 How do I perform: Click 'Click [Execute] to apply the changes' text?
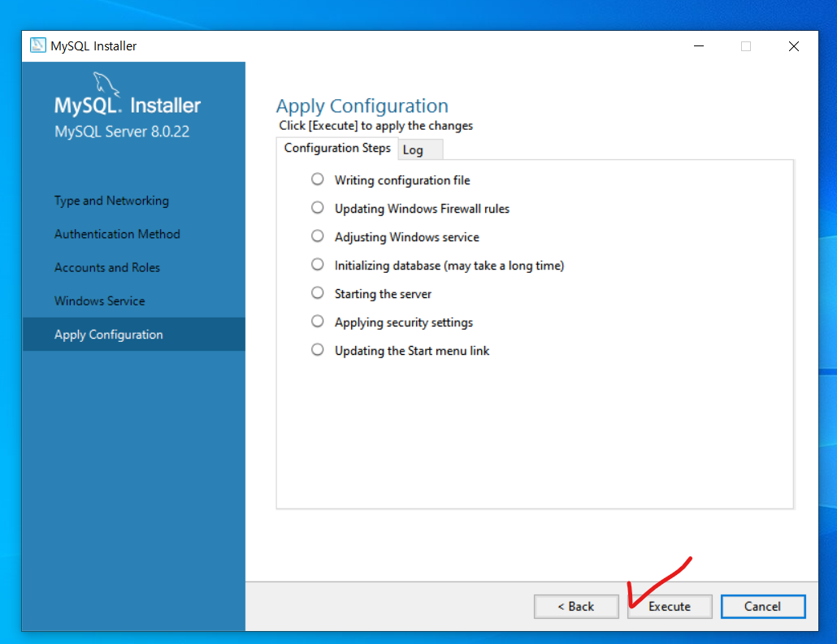375,125
